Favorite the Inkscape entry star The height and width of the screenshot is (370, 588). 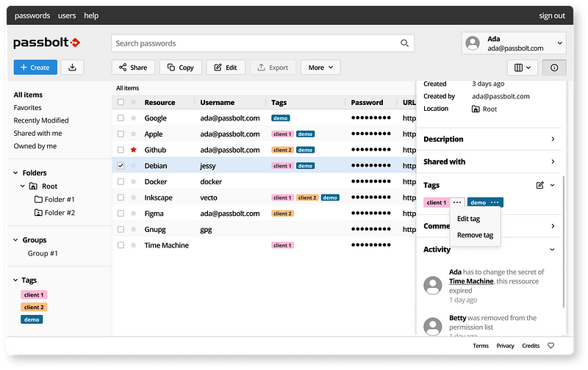pyautogui.click(x=134, y=197)
